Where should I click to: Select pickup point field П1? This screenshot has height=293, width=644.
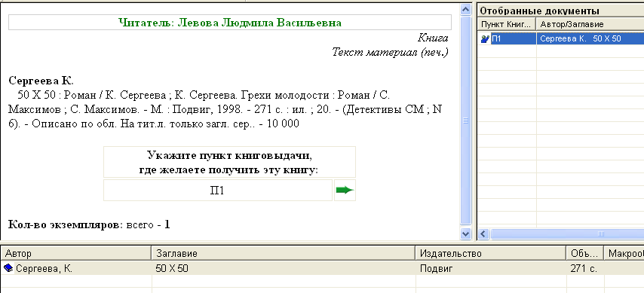(217, 190)
